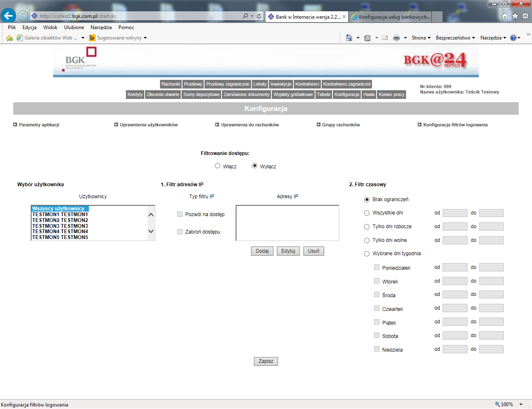Open the Edycja menu
The height and width of the screenshot is (409, 532).
(x=30, y=27)
